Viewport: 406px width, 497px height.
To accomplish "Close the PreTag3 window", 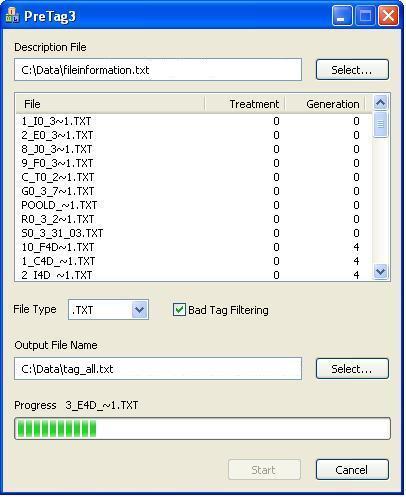I will 388,16.
